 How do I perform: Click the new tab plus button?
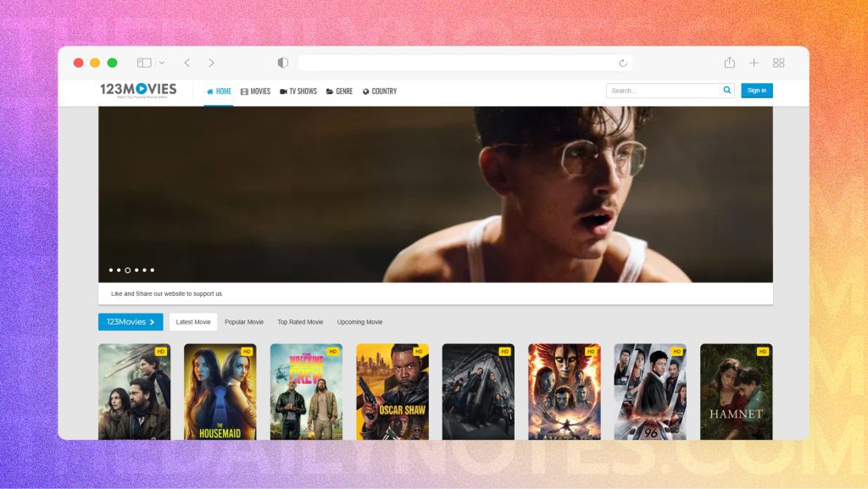(754, 62)
